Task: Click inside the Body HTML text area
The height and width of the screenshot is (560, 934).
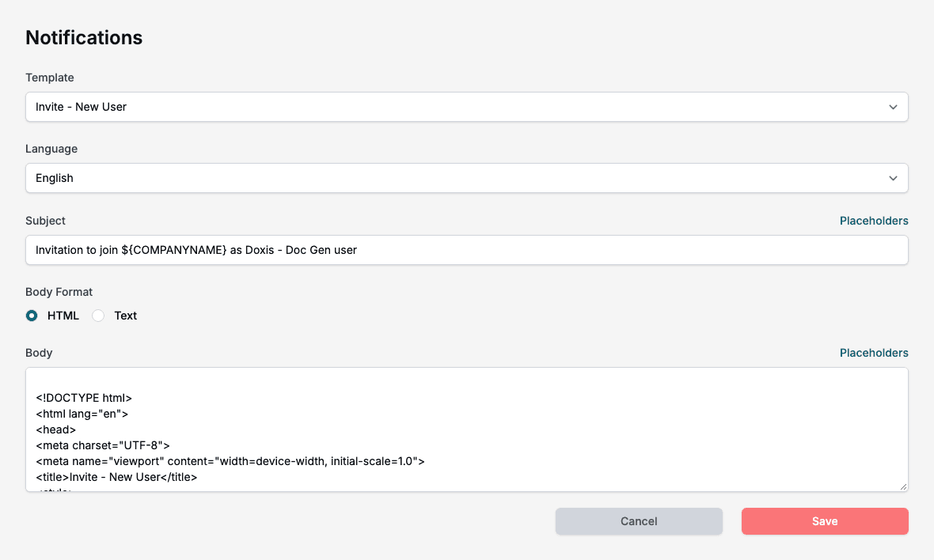Action: click(466, 429)
